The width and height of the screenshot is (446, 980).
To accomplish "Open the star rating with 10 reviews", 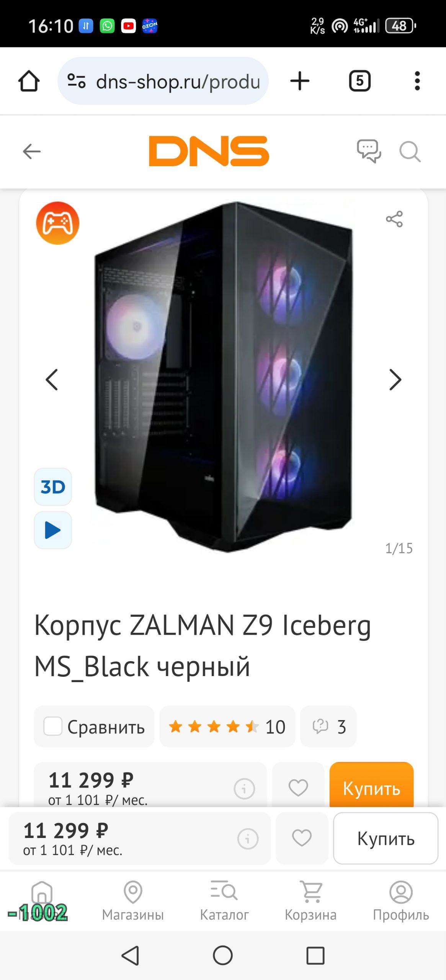I will coord(227,727).
